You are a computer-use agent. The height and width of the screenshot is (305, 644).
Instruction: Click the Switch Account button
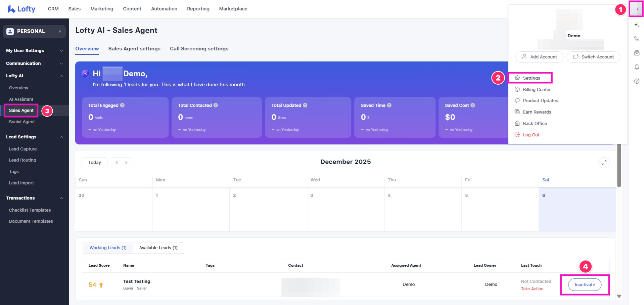pyautogui.click(x=593, y=57)
